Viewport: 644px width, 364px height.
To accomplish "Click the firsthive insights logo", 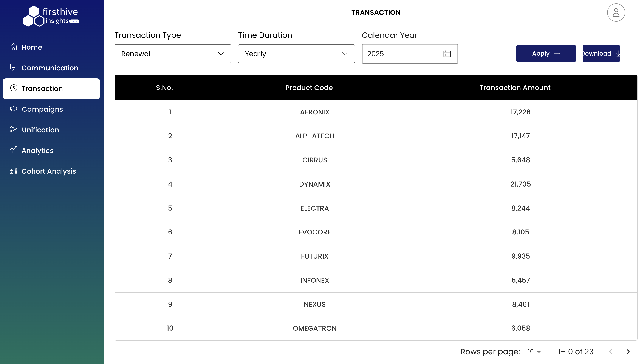I will click(x=51, y=16).
